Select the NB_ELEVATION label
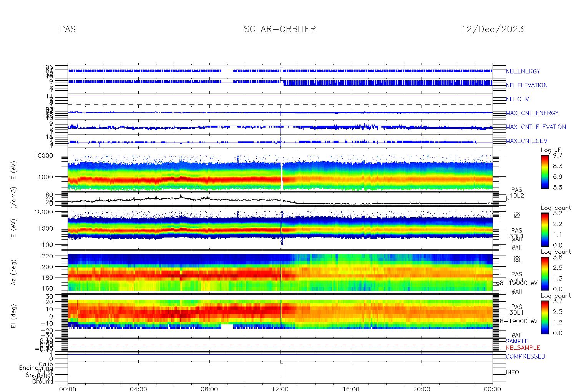The height and width of the screenshot is (392, 581). click(526, 85)
